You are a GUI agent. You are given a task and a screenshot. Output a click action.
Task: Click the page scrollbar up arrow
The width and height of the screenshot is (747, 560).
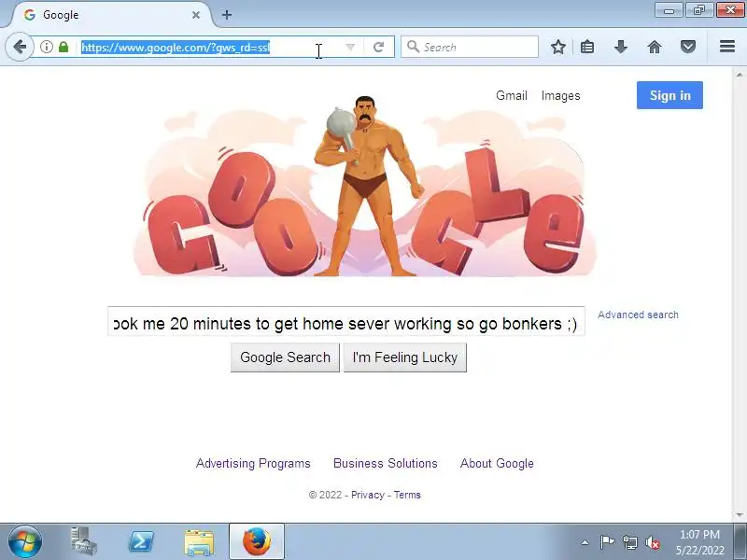click(x=739, y=75)
